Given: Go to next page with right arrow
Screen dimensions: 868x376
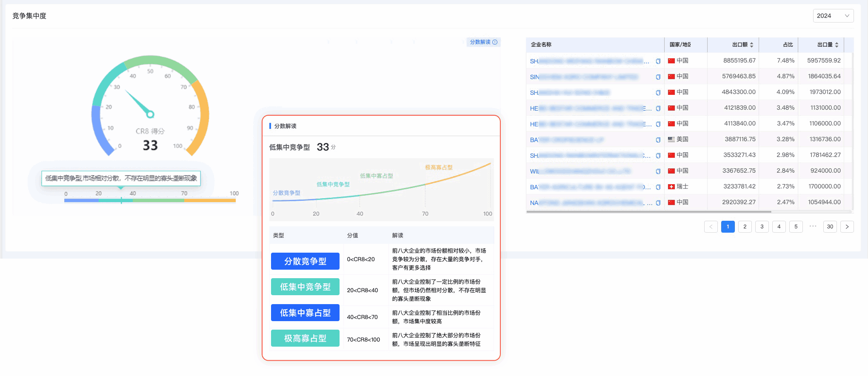Looking at the screenshot, I should [847, 227].
